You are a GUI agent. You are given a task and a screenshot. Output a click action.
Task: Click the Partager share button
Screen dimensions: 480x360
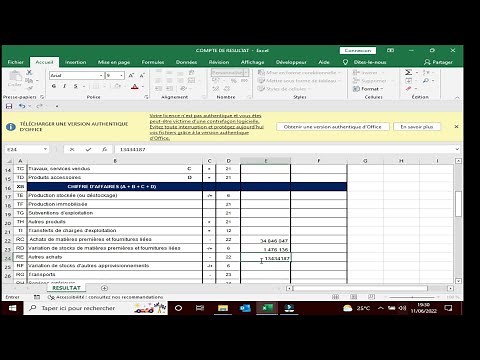point(438,62)
